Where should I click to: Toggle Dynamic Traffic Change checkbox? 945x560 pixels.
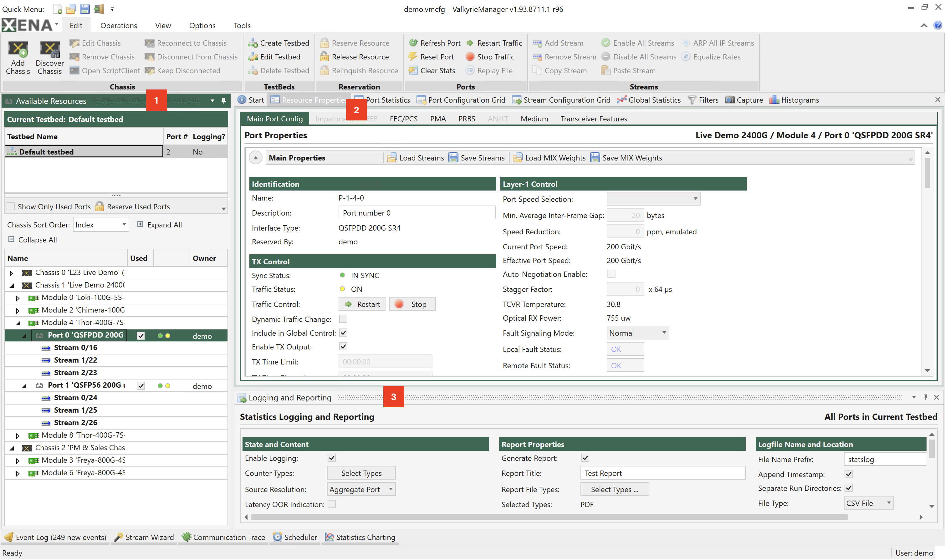point(343,319)
